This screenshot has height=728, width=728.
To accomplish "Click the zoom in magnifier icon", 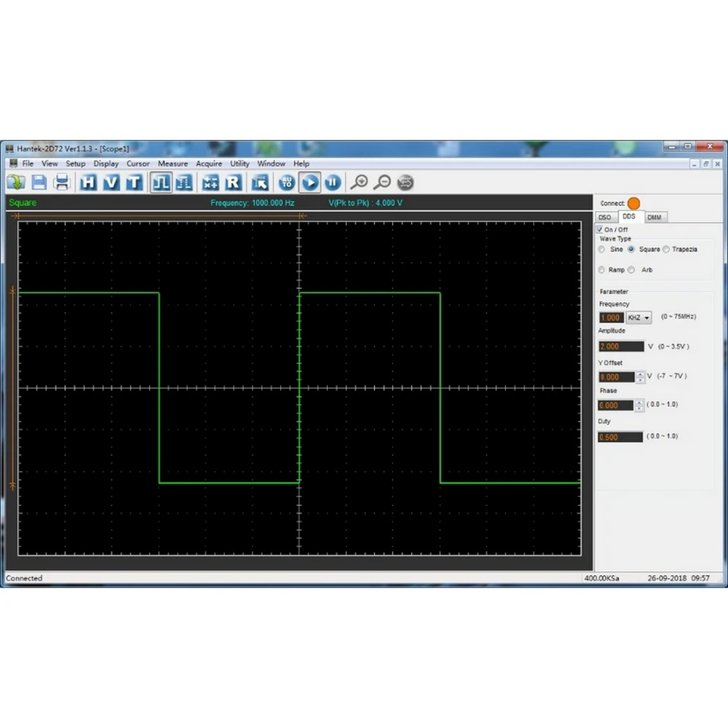I will [x=359, y=183].
